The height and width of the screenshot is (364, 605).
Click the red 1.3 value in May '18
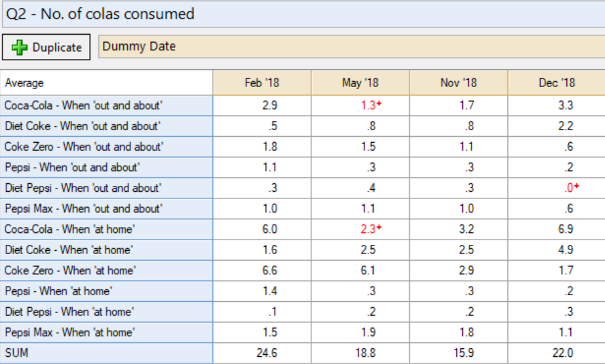368,105
